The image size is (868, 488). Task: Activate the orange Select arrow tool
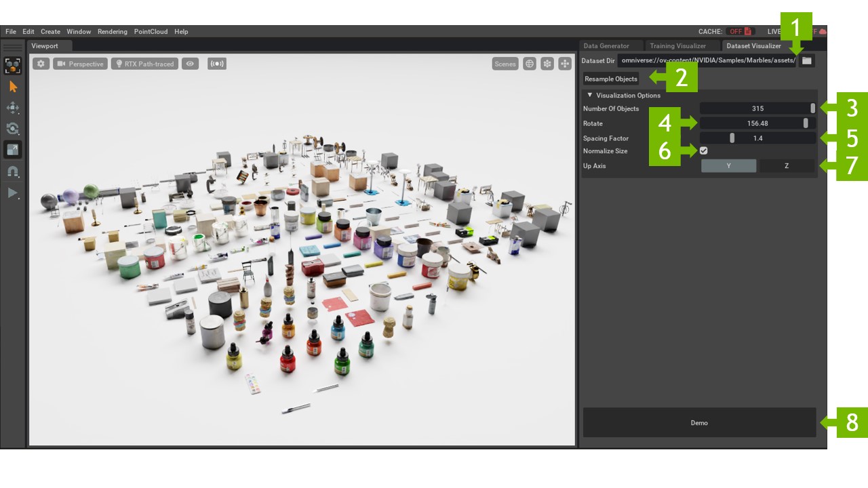point(13,87)
